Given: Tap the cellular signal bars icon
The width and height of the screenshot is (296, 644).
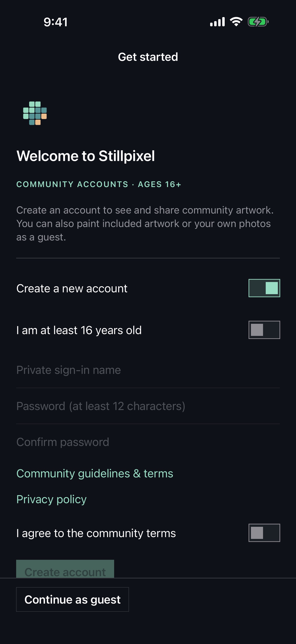Looking at the screenshot, I should 217,22.
